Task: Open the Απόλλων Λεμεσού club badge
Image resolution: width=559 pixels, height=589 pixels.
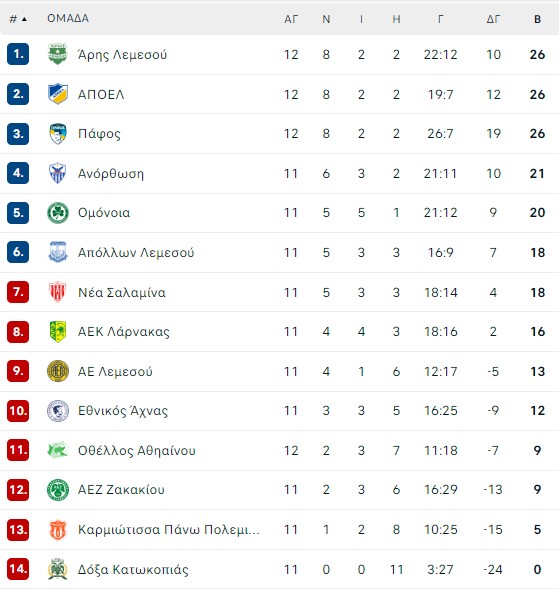Action: pyautogui.click(x=57, y=252)
